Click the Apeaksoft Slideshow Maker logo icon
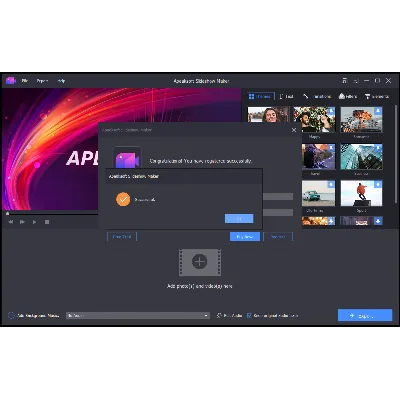Viewport: 400px width, 400px height. (x=11, y=81)
